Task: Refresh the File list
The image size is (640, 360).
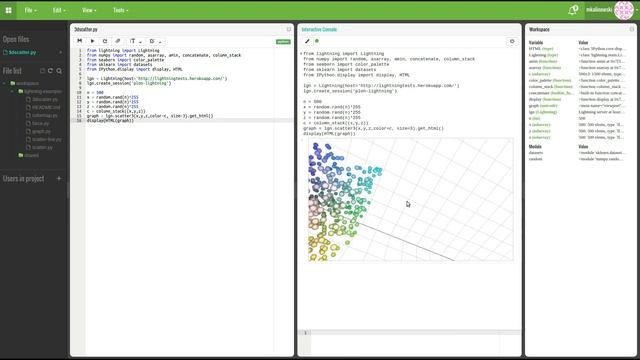Action: pos(50,71)
